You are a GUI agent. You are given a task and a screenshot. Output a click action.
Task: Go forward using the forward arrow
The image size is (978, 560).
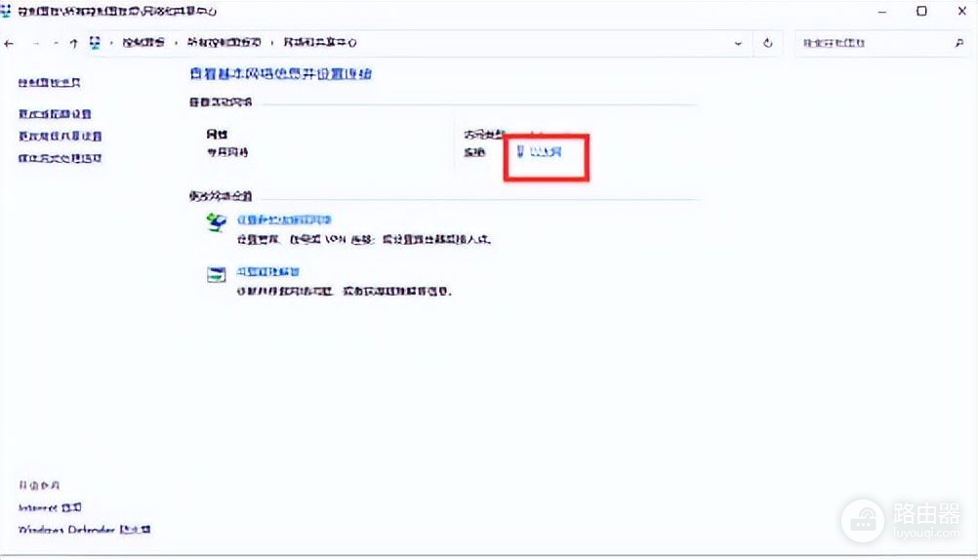[x=35, y=43]
